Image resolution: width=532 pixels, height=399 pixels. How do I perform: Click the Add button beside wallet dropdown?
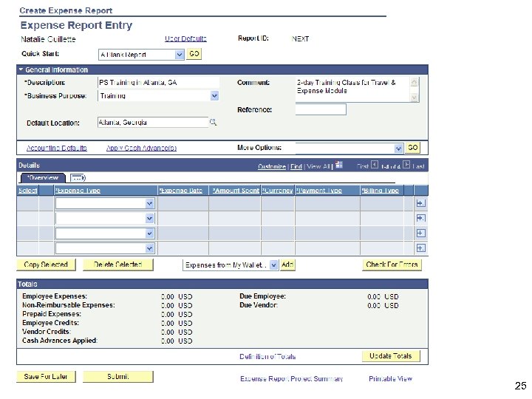click(287, 265)
